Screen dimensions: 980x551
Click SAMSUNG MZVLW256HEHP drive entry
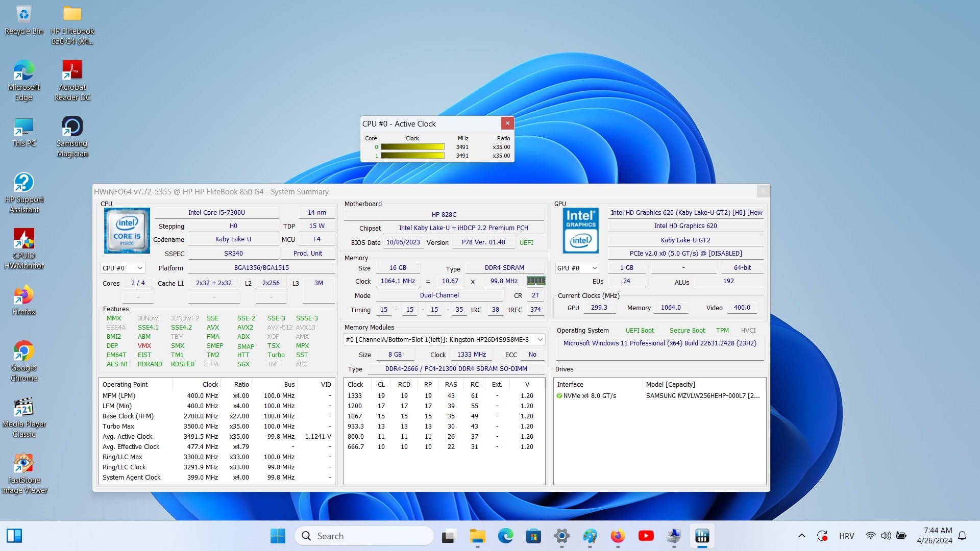(703, 396)
